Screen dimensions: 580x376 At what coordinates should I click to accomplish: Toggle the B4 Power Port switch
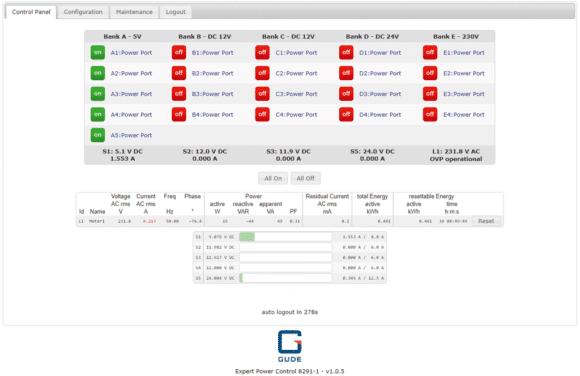[179, 114]
